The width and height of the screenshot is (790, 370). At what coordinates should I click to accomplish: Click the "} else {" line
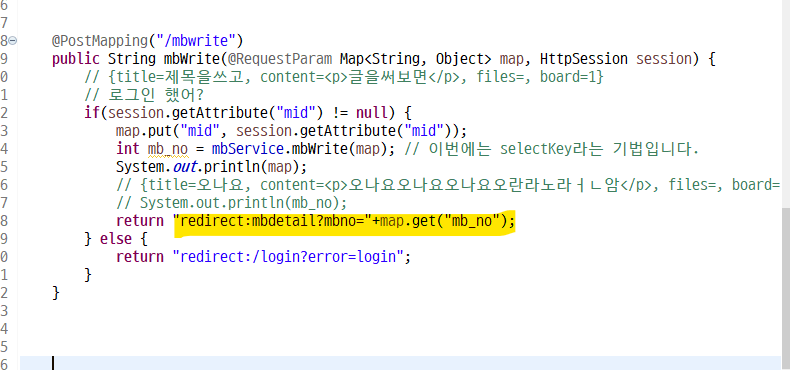pyautogui.click(x=115, y=238)
